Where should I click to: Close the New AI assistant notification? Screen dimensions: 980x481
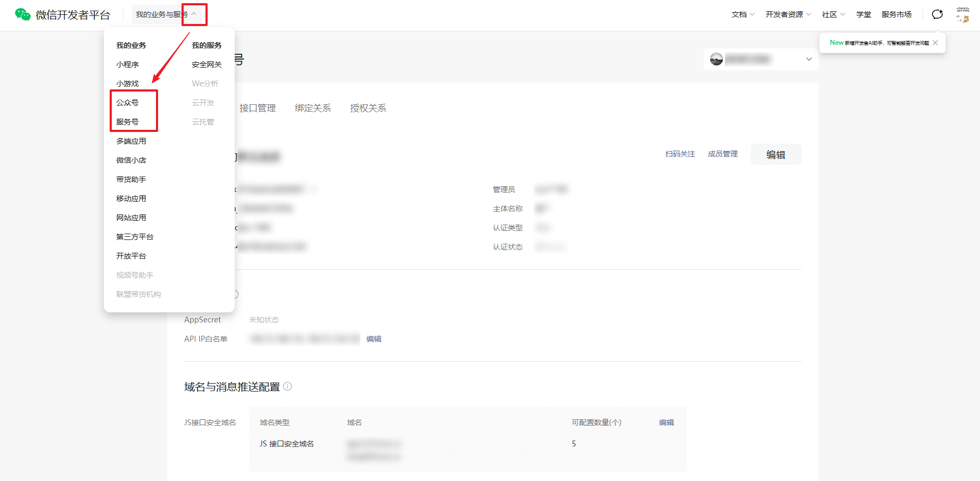(x=935, y=43)
